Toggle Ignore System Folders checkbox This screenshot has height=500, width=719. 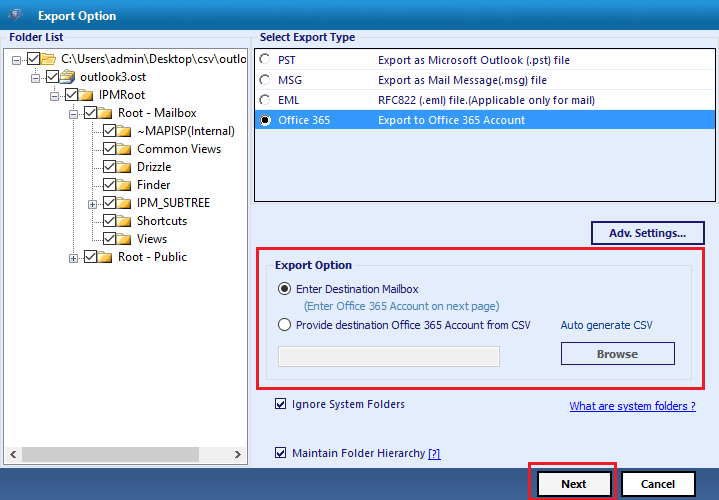coord(280,404)
